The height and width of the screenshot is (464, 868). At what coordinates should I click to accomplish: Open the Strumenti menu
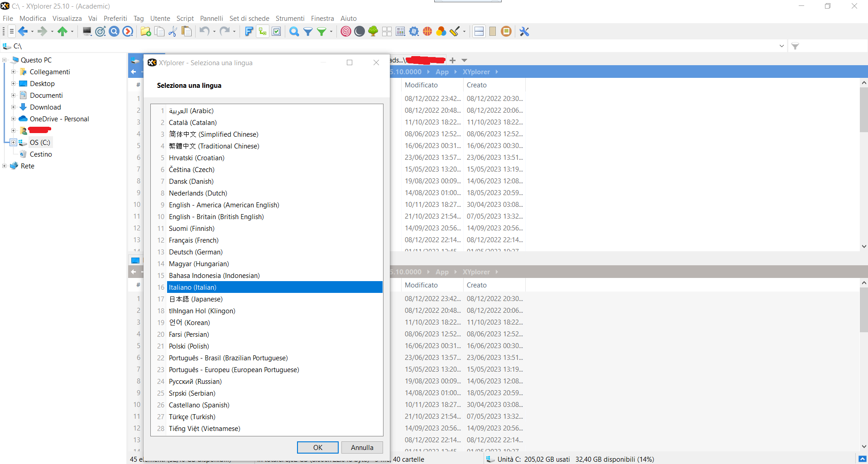point(290,19)
